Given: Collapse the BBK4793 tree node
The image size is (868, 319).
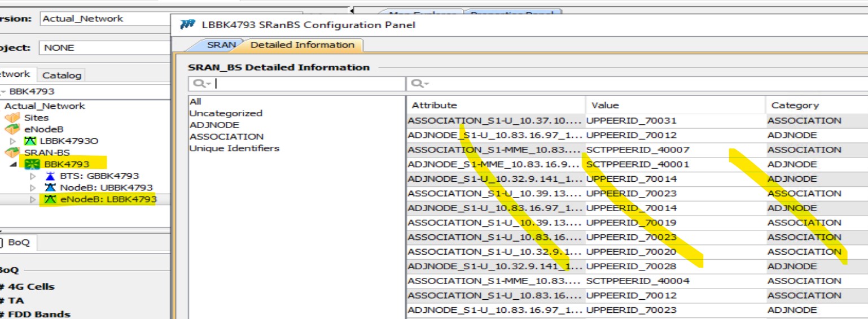Looking at the screenshot, I should coord(14,164).
